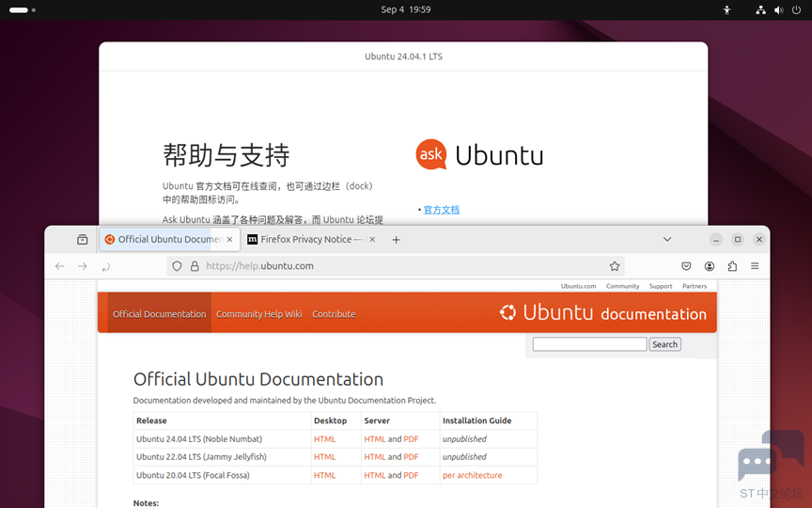The width and height of the screenshot is (812, 508).
Task: Follow the Support top link
Action: pyautogui.click(x=661, y=286)
